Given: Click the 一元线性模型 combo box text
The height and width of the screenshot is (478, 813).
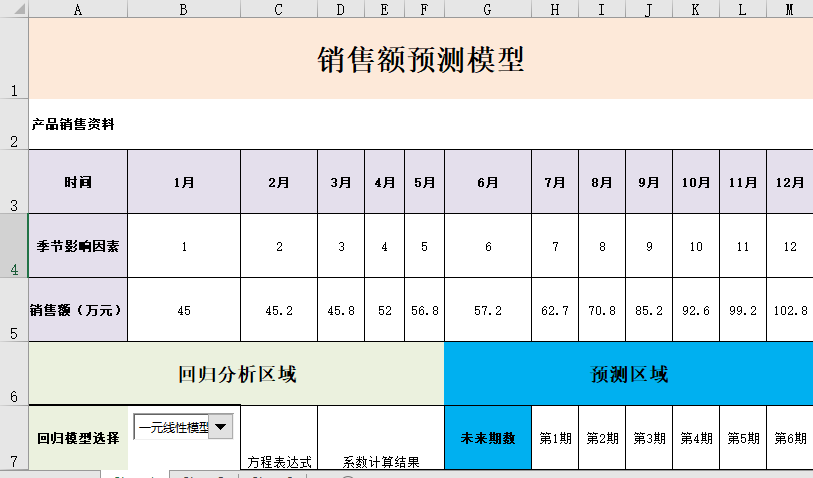Looking at the screenshot, I should pyautogui.click(x=172, y=427).
